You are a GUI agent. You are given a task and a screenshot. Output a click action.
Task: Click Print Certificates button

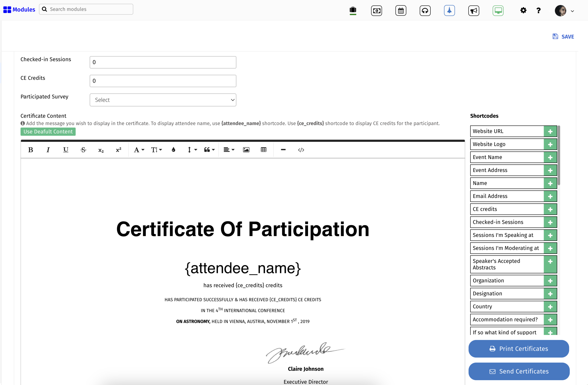click(x=519, y=349)
